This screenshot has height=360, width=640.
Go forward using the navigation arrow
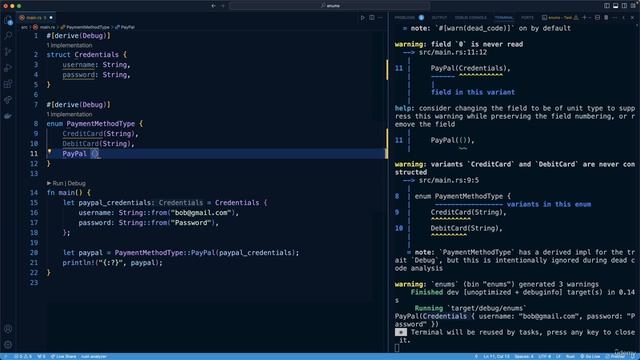pos(223,6)
